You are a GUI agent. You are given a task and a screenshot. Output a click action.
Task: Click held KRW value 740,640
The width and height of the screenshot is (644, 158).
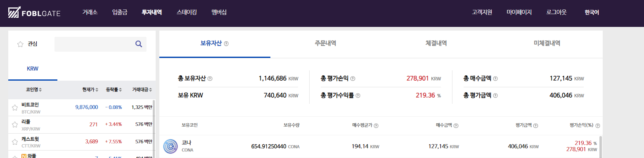[275, 96]
